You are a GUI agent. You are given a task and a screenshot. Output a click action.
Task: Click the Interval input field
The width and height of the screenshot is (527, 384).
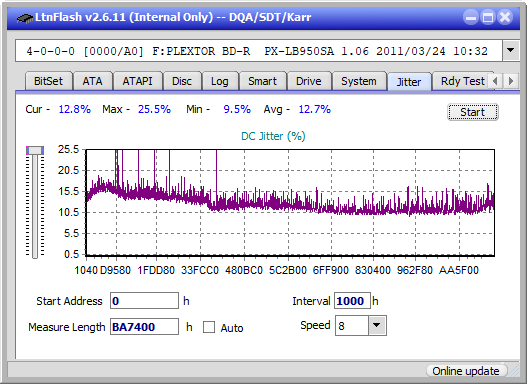click(352, 301)
